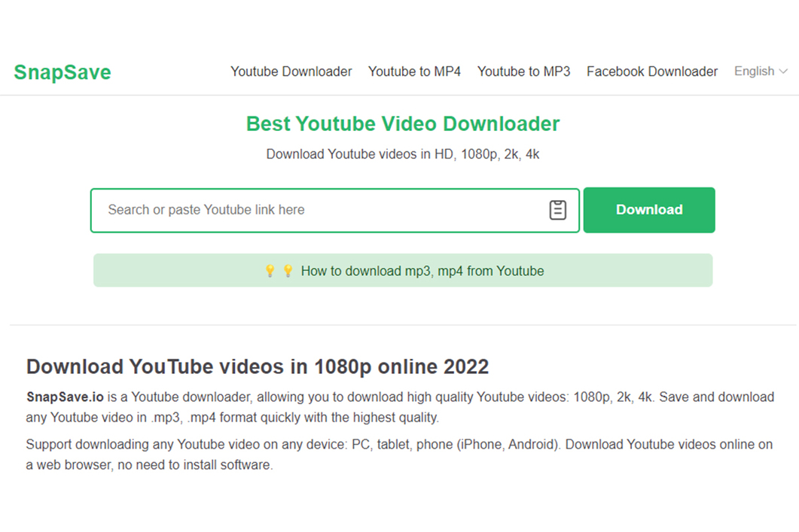The height and width of the screenshot is (532, 799).
Task: Open How to download mp3, mp4 guide
Action: point(422,271)
